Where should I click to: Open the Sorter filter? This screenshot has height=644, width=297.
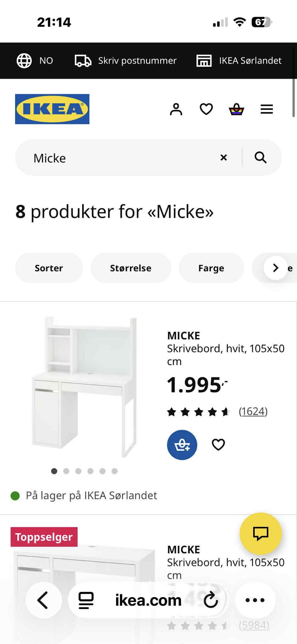(x=49, y=268)
